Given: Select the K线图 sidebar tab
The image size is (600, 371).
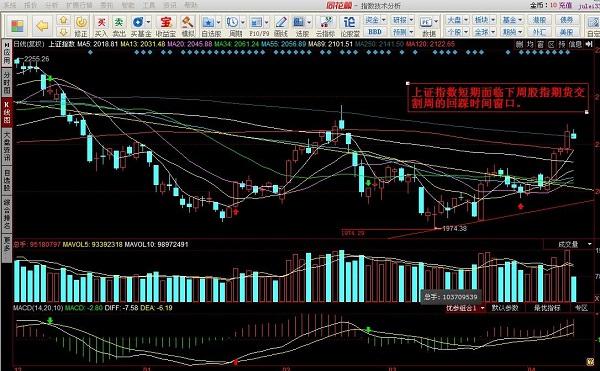Looking at the screenshot, I should [7, 112].
